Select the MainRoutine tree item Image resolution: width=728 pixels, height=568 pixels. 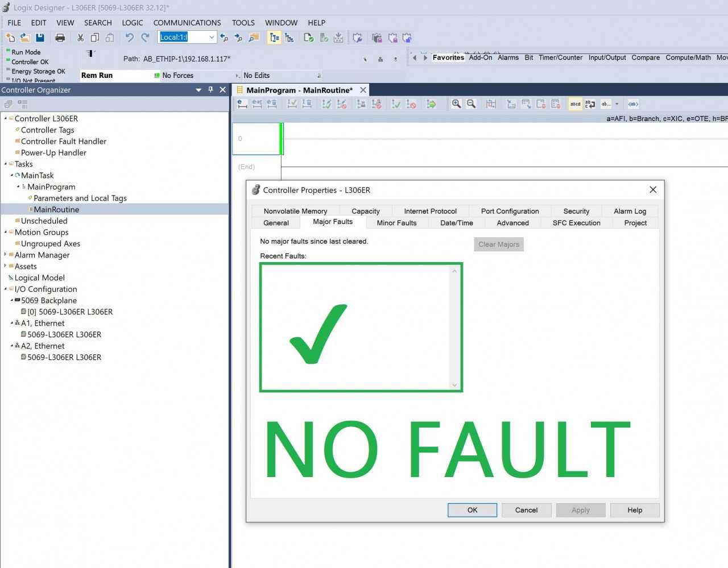[56, 209]
